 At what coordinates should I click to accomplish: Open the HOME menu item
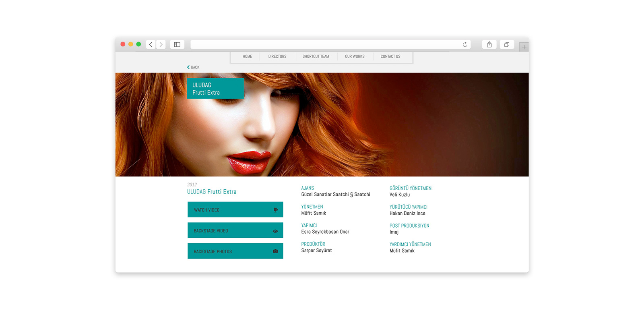click(x=248, y=56)
